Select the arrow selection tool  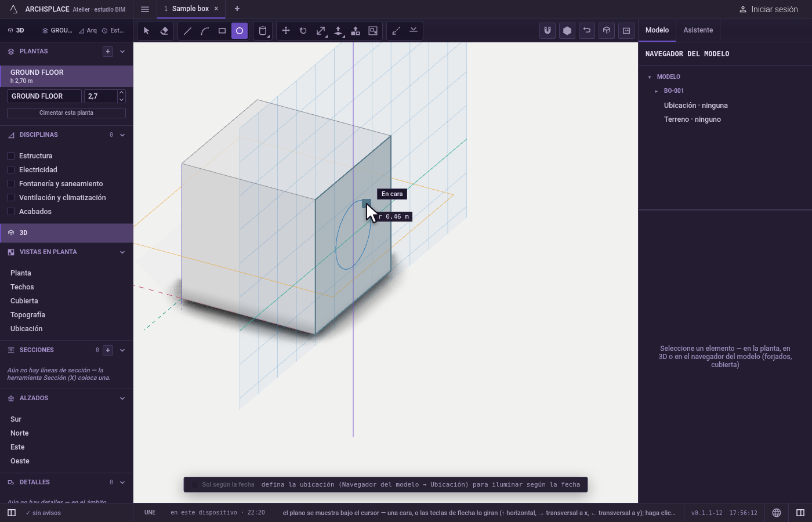[x=146, y=31]
